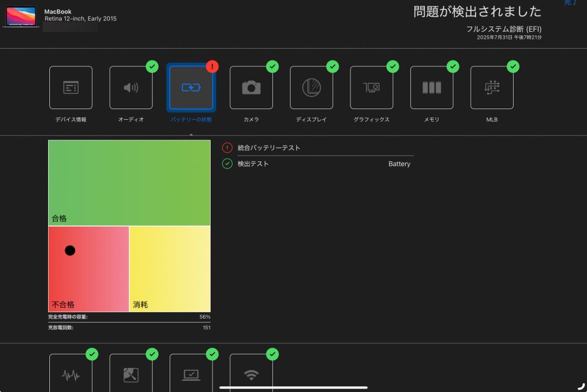Open the ディスプレイ diagnostic panel
The image size is (587, 392).
point(312,87)
